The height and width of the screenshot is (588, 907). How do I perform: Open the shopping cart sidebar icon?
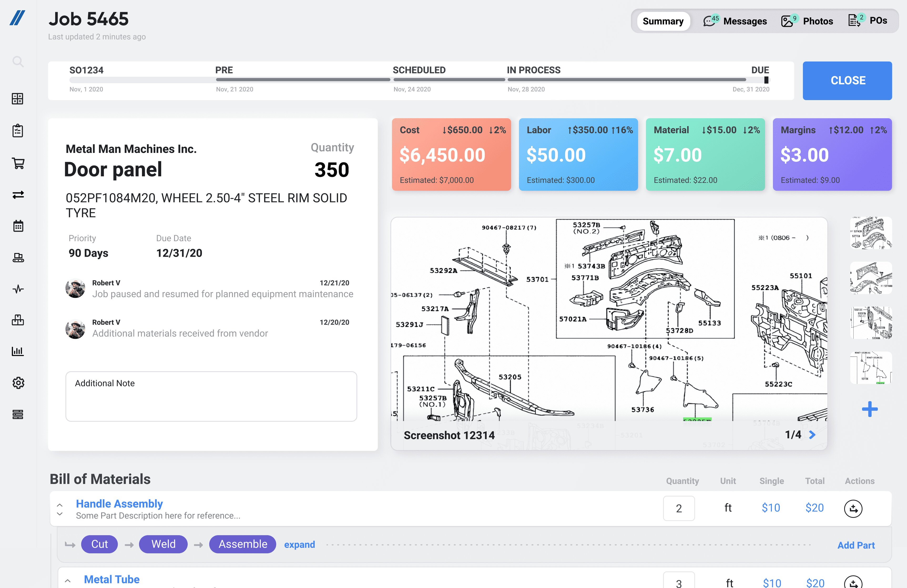[18, 163]
